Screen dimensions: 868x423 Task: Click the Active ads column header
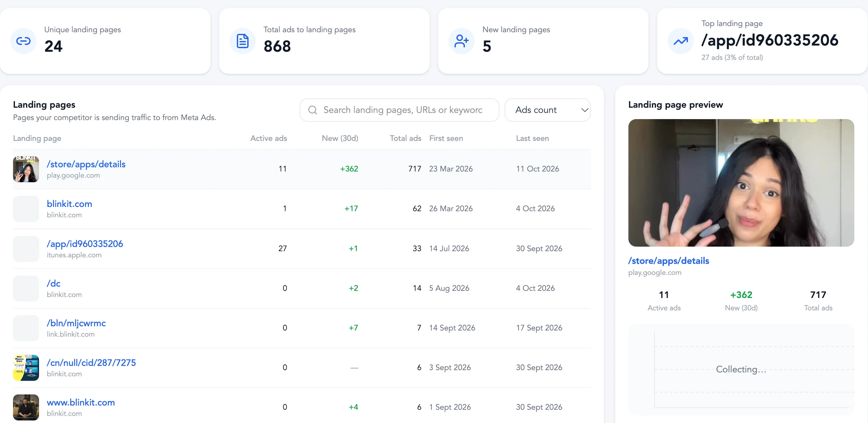point(268,139)
